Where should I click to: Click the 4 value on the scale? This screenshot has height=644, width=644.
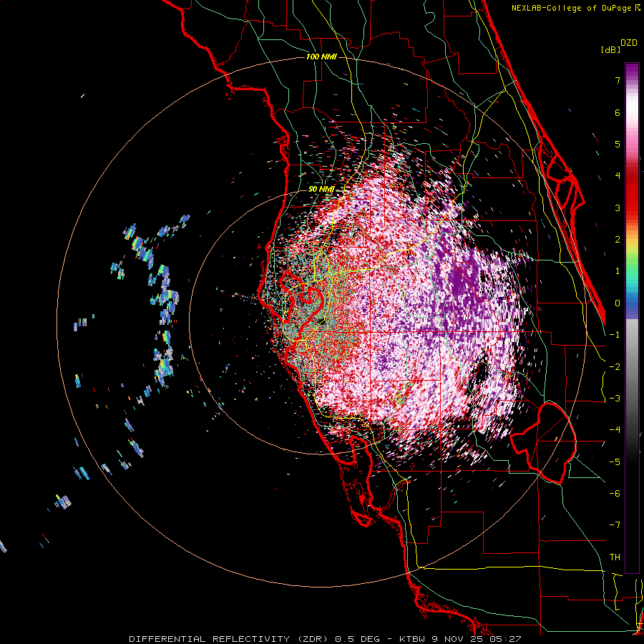[618, 176]
